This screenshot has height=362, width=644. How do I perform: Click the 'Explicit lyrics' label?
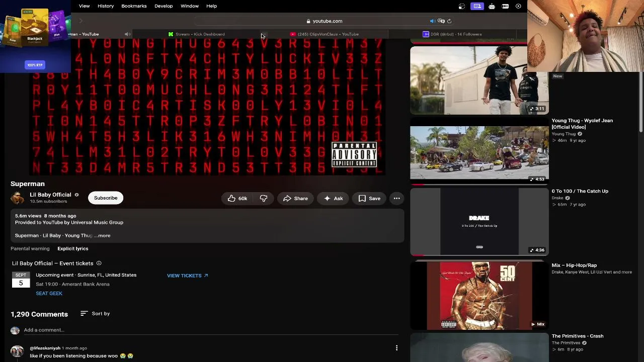pyautogui.click(x=72, y=248)
